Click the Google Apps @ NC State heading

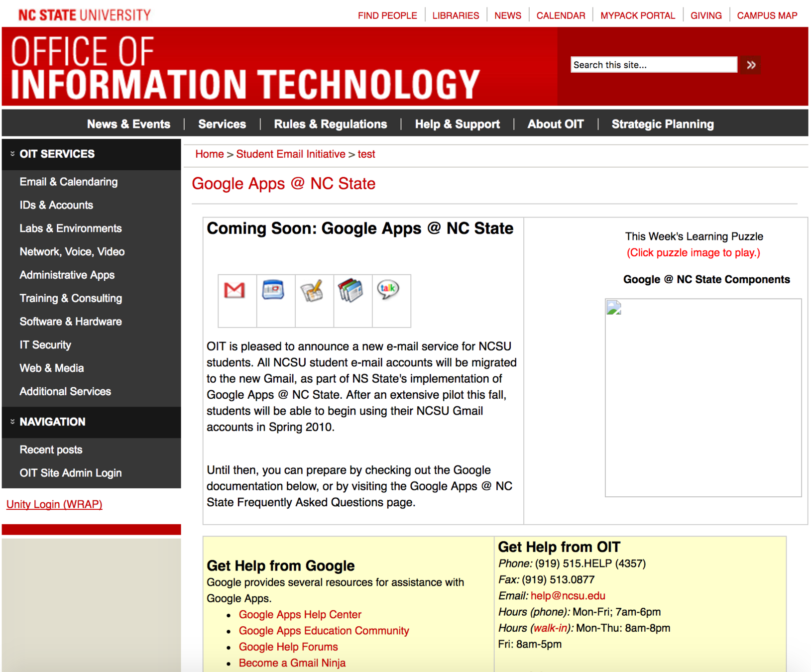(x=284, y=184)
